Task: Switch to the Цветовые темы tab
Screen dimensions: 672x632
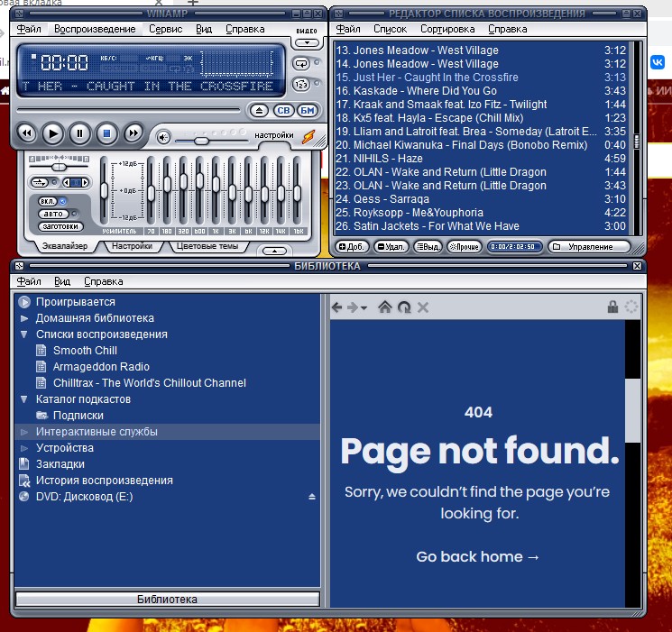Action: (x=207, y=246)
